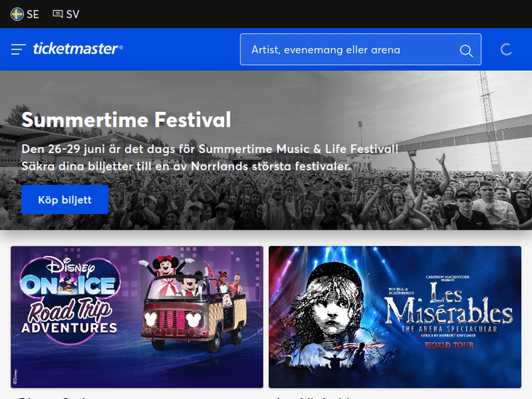Click the Köp biljett button
532x399 pixels.
coord(65,200)
